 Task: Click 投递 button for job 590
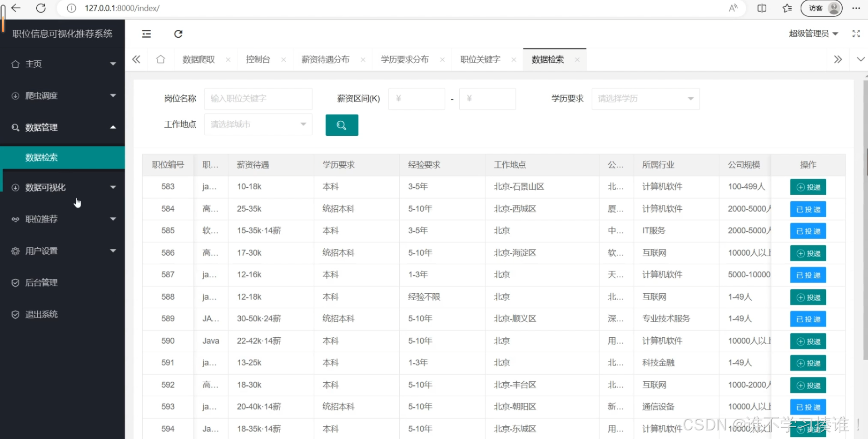[808, 341]
